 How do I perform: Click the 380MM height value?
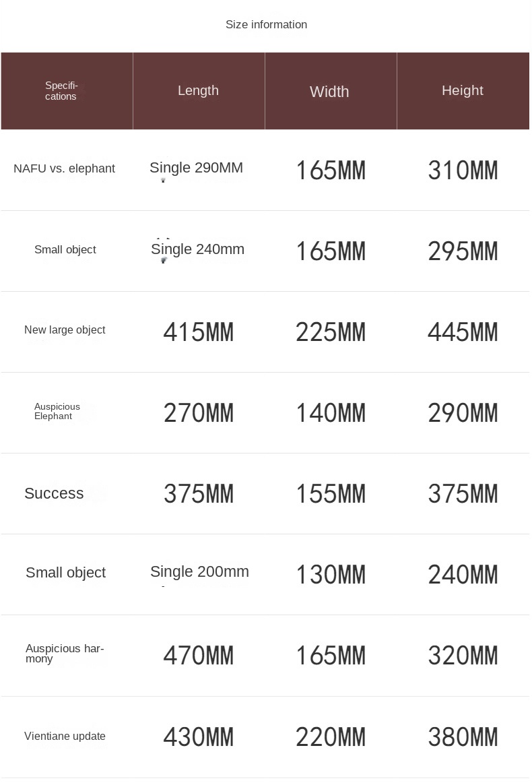point(463,737)
